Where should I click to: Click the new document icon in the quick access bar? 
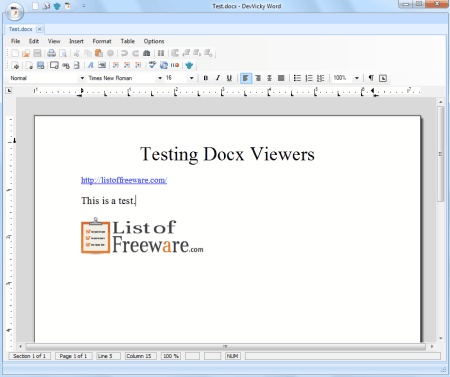[35, 6]
